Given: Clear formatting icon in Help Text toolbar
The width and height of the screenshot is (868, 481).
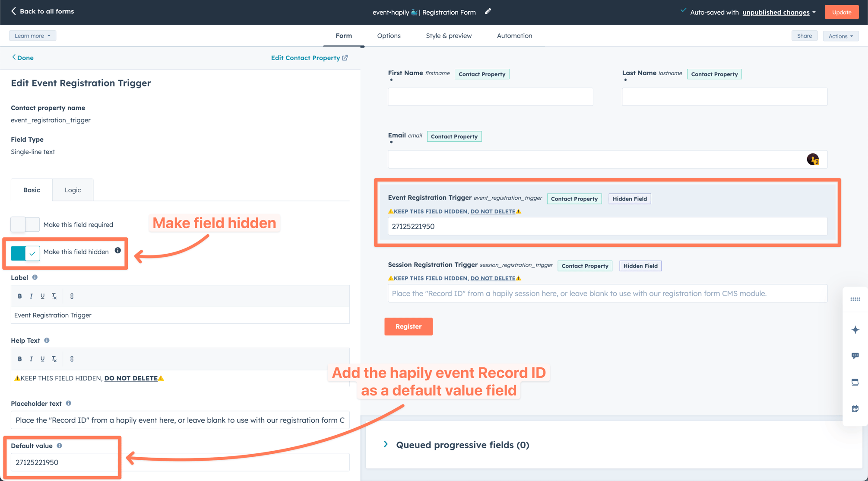Looking at the screenshot, I should (54, 359).
